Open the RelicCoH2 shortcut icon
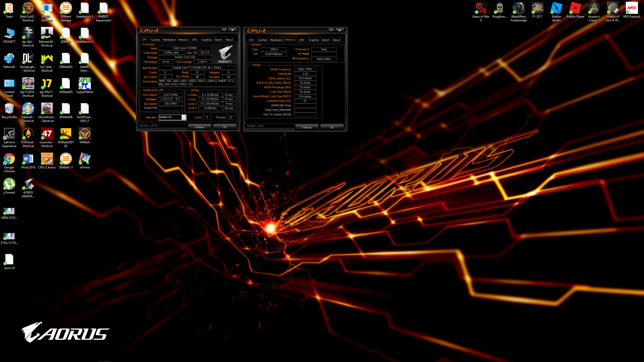The height and width of the screenshot is (362, 644). pos(28,12)
